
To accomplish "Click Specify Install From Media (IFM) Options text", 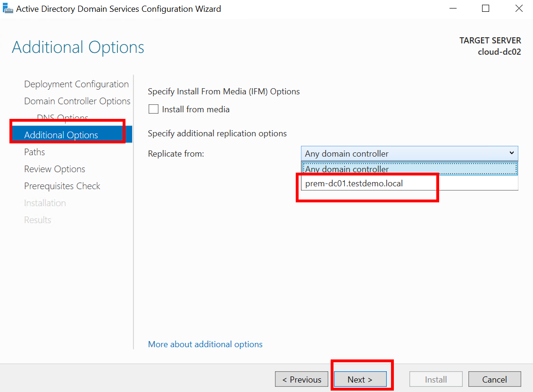I will click(x=224, y=92).
